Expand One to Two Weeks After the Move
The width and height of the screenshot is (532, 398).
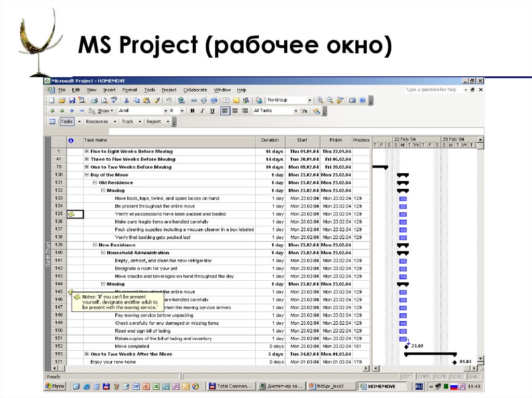(x=87, y=354)
